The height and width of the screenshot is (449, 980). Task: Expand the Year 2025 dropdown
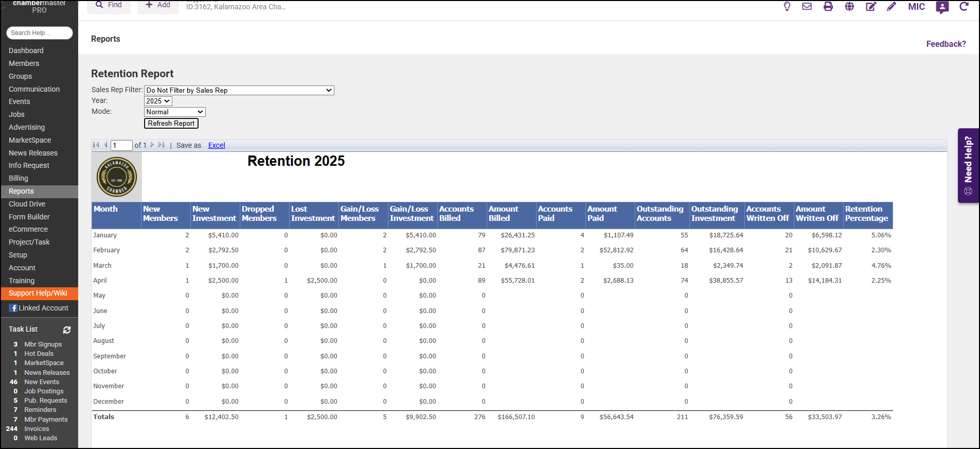[x=158, y=101]
